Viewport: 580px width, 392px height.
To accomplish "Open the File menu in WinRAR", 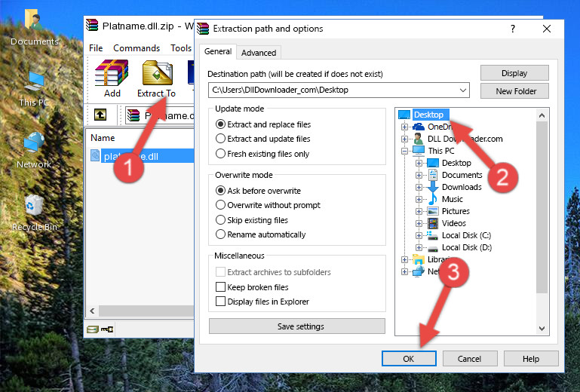I will tap(96, 48).
